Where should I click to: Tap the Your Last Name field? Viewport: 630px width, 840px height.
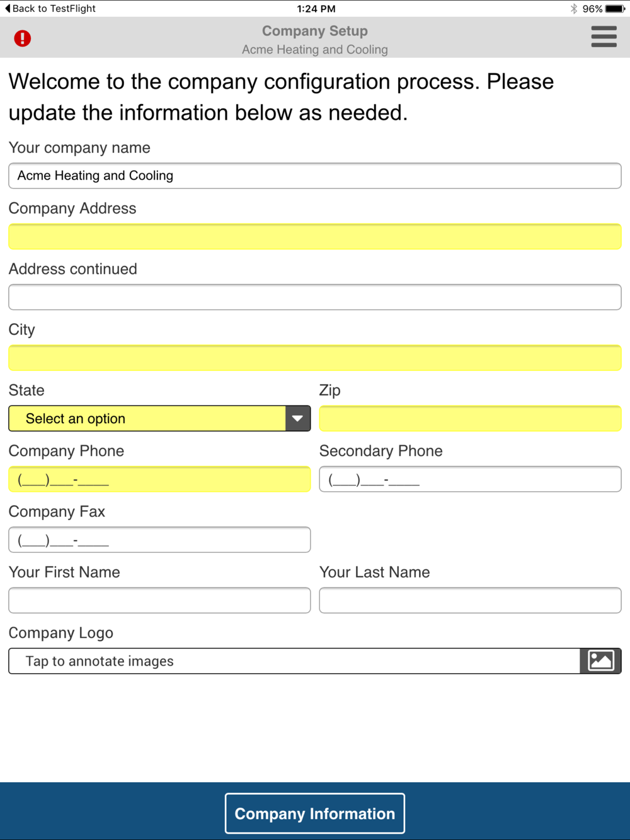point(470,600)
